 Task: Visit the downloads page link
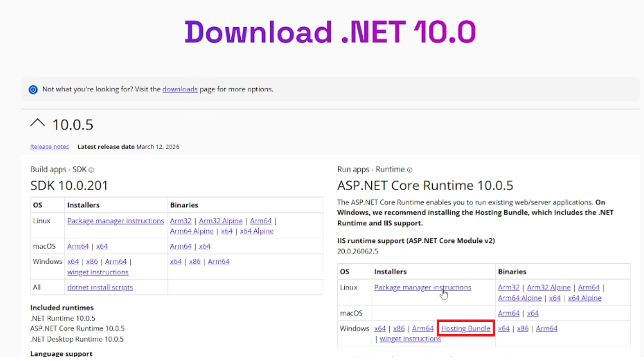point(180,89)
